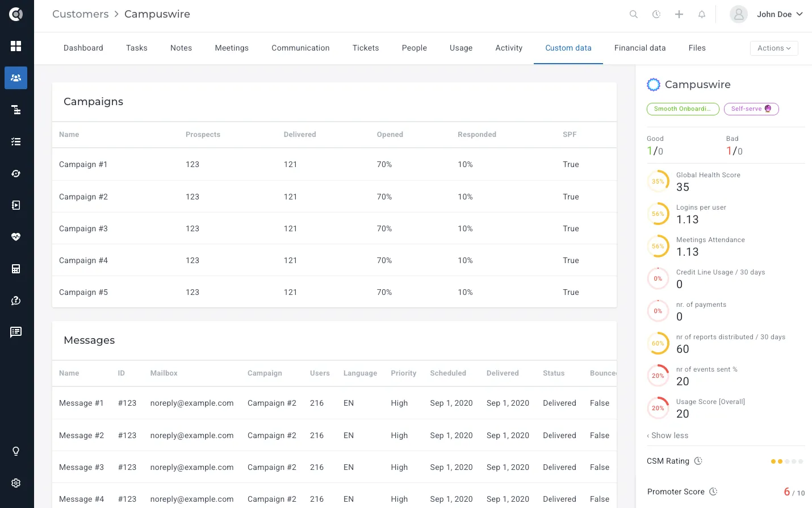Click the plus add icon

click(x=679, y=14)
